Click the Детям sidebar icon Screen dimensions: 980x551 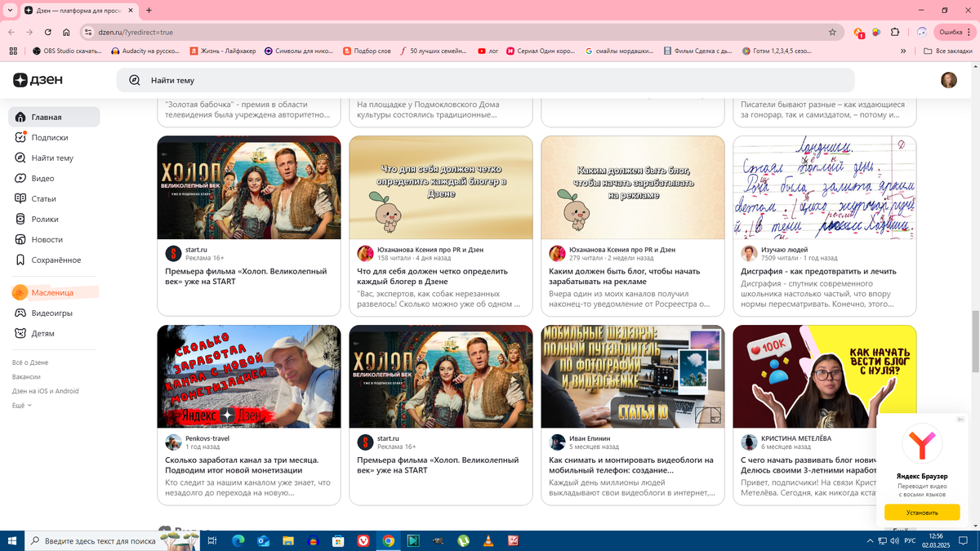(21, 333)
